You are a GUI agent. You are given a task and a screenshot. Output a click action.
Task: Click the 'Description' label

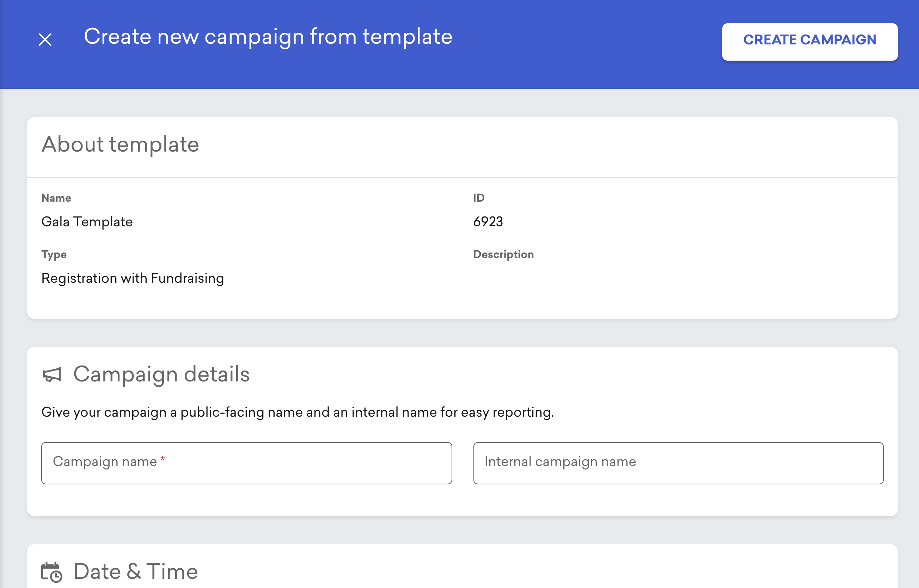503,255
